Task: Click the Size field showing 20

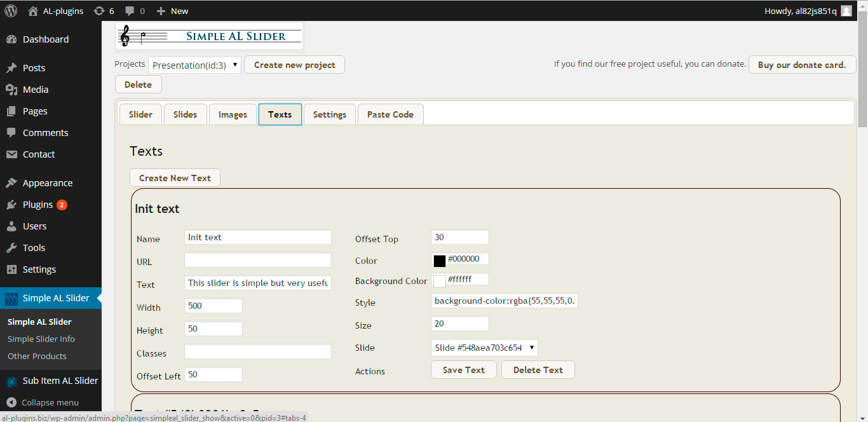Action: [460, 323]
